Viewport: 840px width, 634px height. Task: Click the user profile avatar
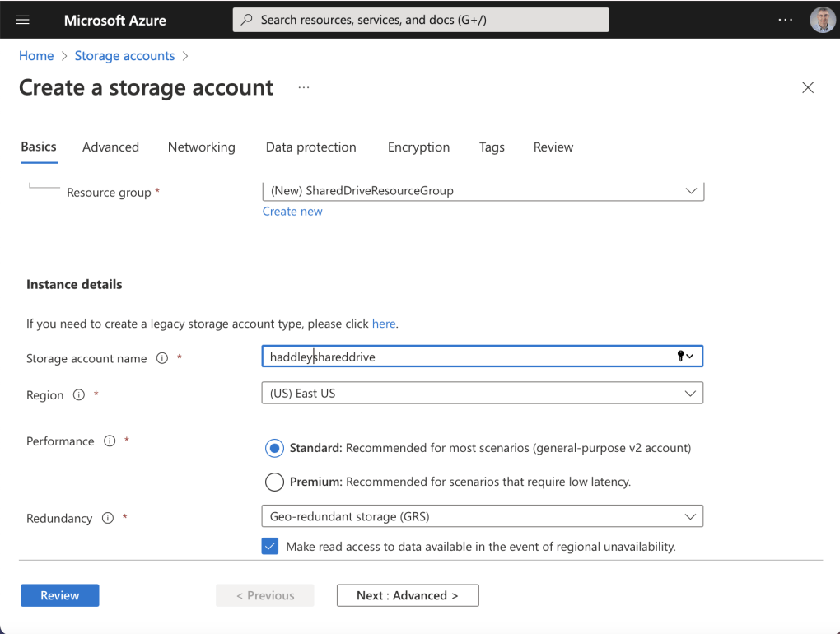[x=822, y=20]
